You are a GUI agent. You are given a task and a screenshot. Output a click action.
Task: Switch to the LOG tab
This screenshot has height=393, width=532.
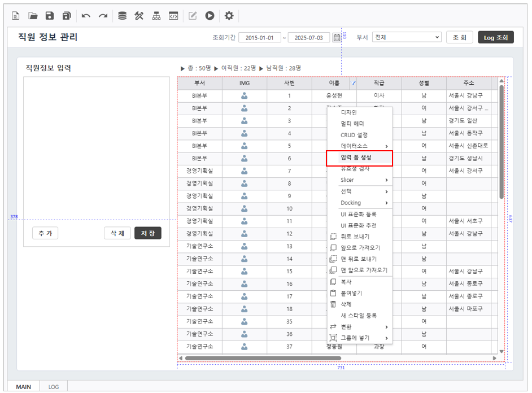54,387
